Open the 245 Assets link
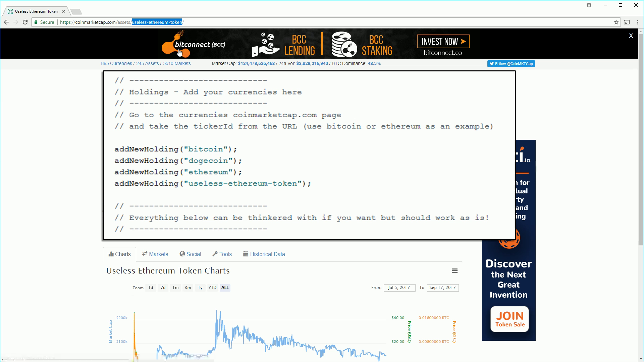The height and width of the screenshot is (362, 644). click(x=147, y=63)
